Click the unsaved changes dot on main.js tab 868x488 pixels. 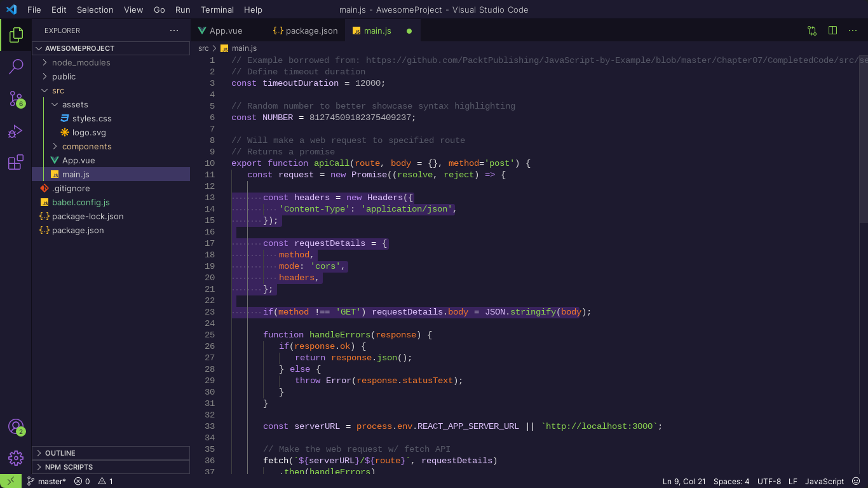point(409,30)
